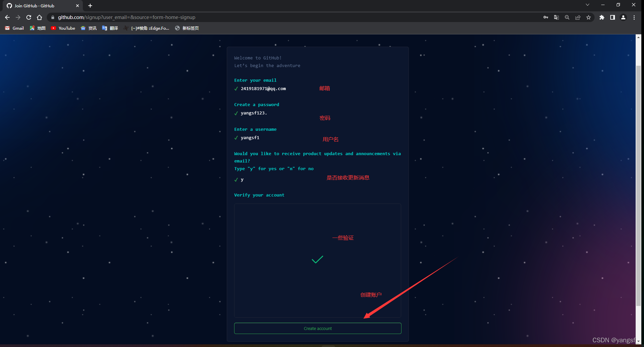Open the 地图 maps bookmark
644x347 pixels.
click(x=37, y=28)
